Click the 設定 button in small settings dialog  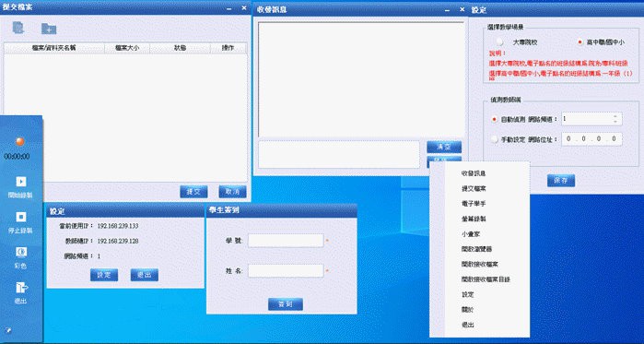click(x=104, y=275)
